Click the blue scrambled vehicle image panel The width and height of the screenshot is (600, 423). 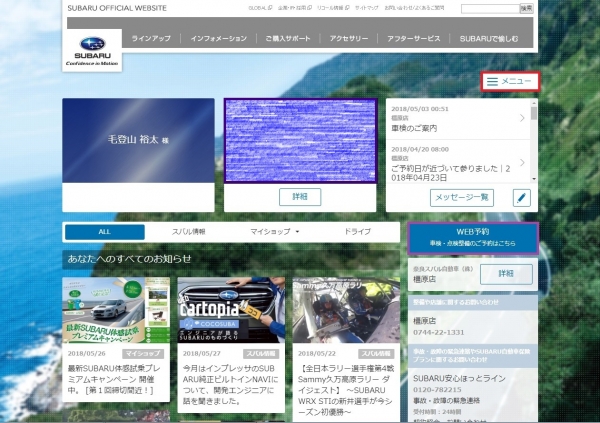tap(300, 140)
